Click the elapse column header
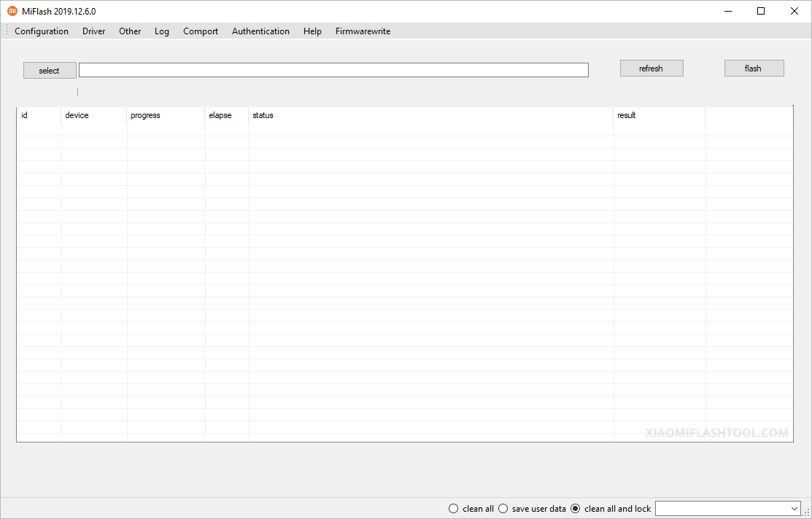 [227, 115]
